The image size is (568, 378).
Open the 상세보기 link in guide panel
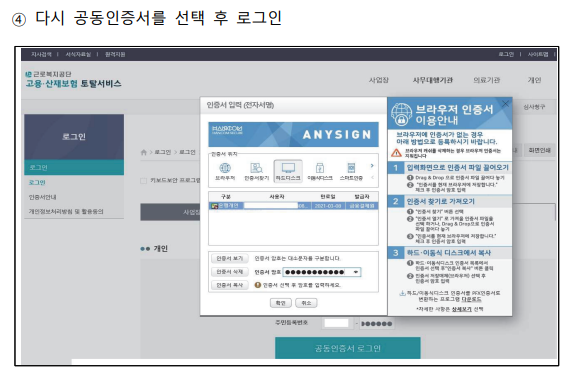tap(462, 309)
